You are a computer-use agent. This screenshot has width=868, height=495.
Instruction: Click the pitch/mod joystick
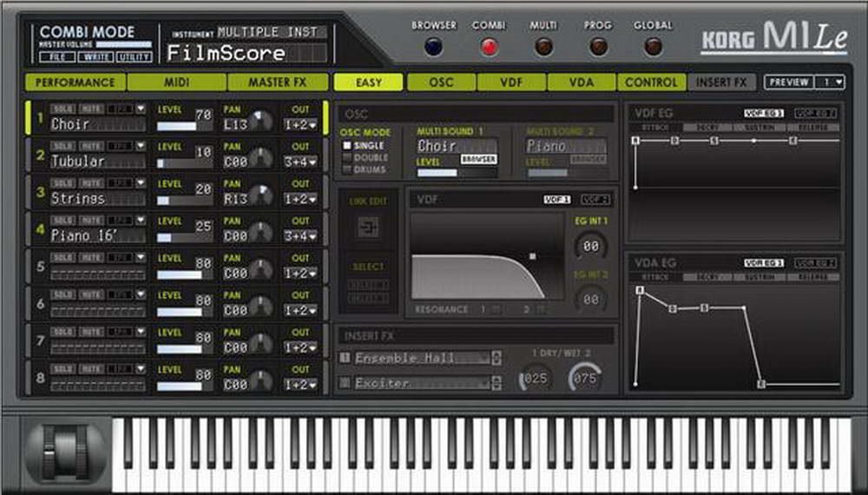(66, 452)
